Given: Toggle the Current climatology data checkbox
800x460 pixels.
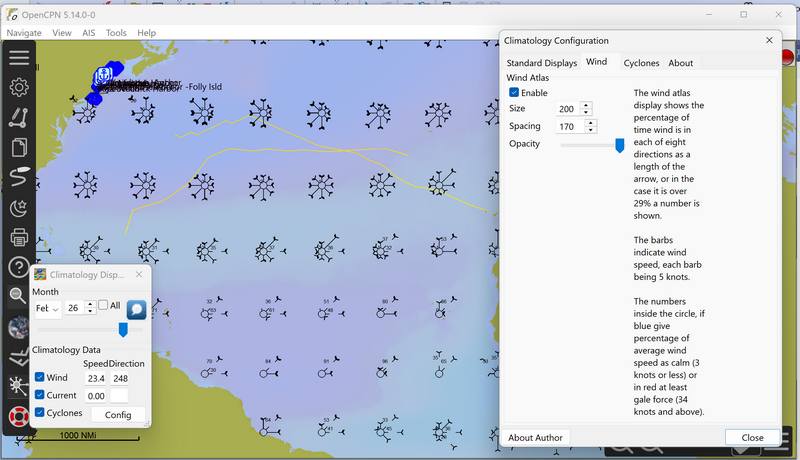Looking at the screenshot, I should (x=39, y=395).
